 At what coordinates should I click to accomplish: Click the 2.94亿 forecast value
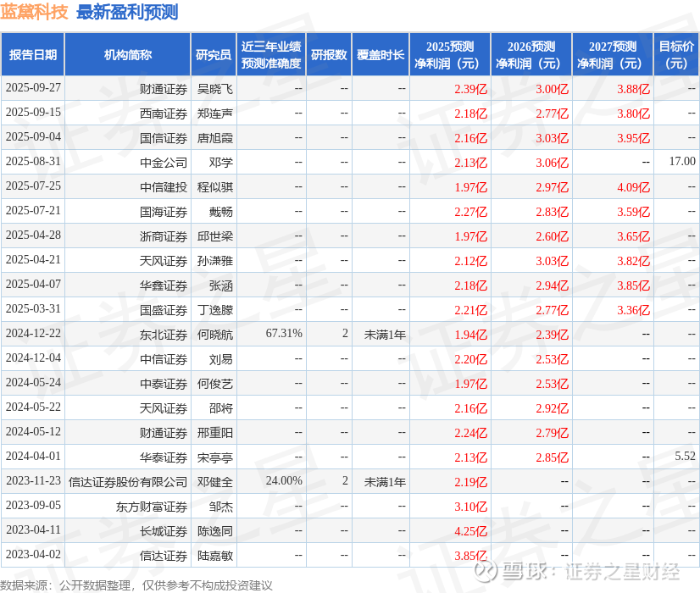(553, 285)
